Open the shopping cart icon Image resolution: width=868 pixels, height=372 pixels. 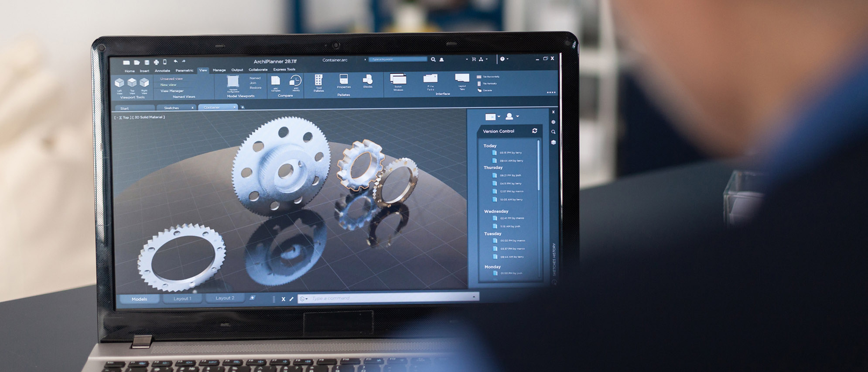point(474,59)
